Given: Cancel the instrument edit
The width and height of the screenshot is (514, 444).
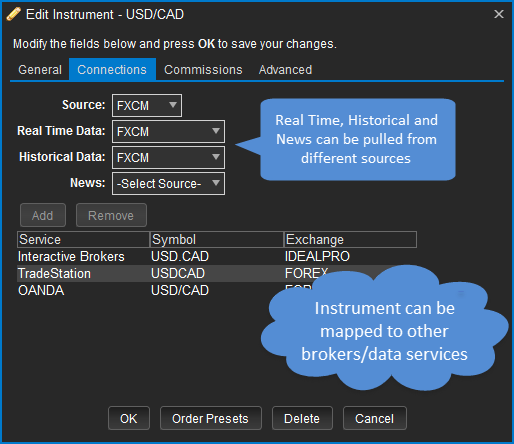Looking at the screenshot, I should (x=375, y=418).
